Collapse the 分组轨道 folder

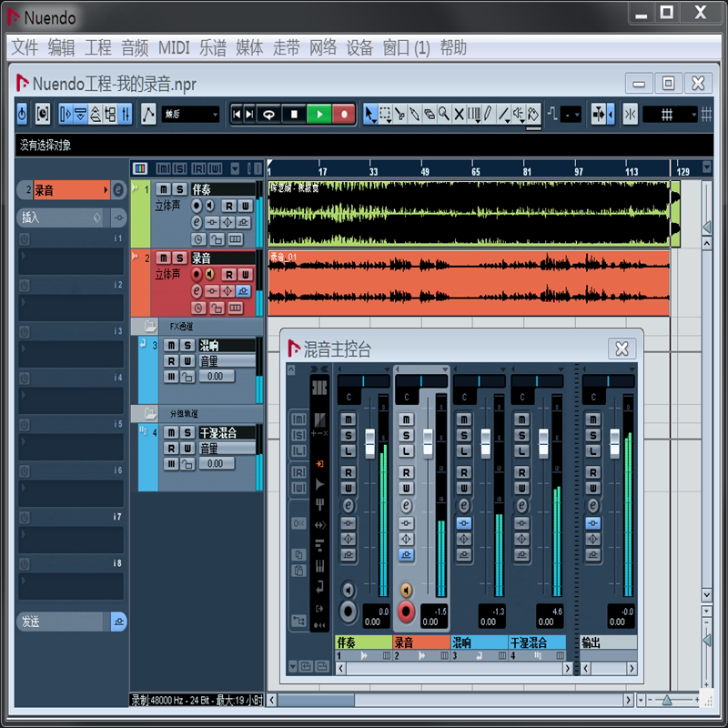149,413
